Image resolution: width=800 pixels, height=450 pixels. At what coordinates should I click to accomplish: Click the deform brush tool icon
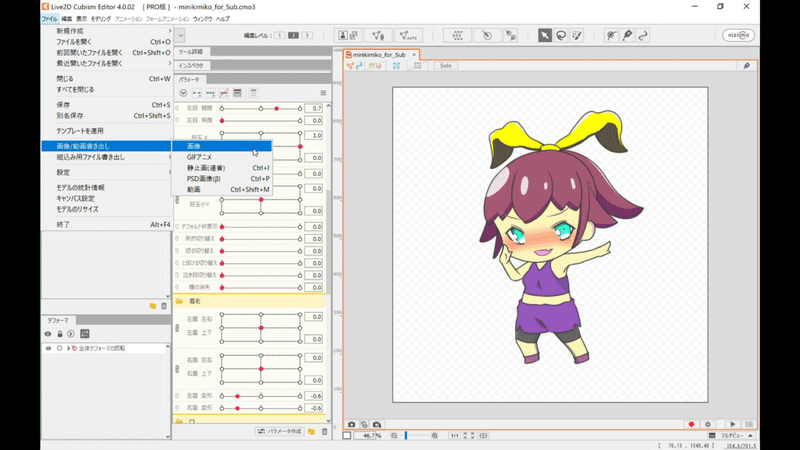(x=611, y=35)
